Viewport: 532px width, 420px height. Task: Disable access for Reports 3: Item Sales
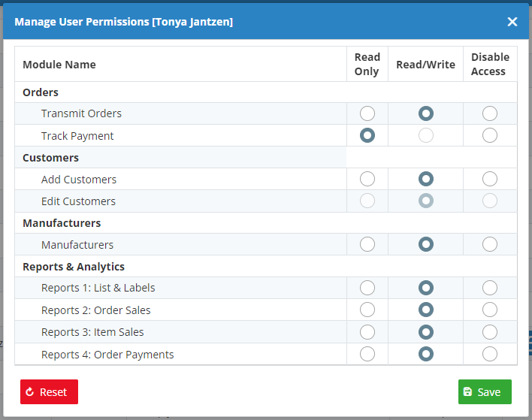pyautogui.click(x=490, y=331)
